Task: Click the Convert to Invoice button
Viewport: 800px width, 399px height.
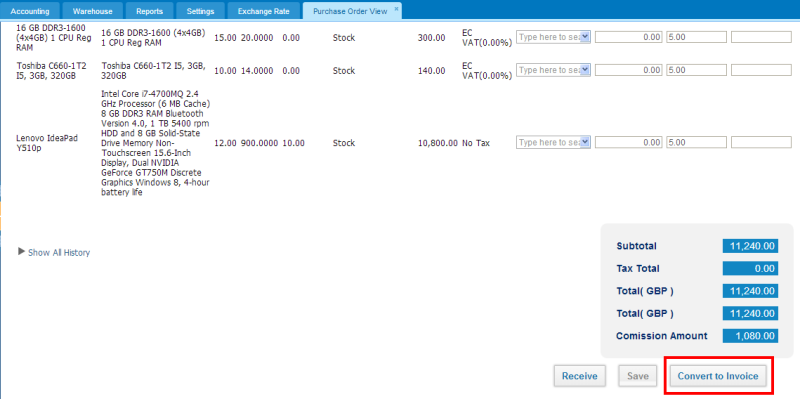Action: pyautogui.click(x=718, y=377)
